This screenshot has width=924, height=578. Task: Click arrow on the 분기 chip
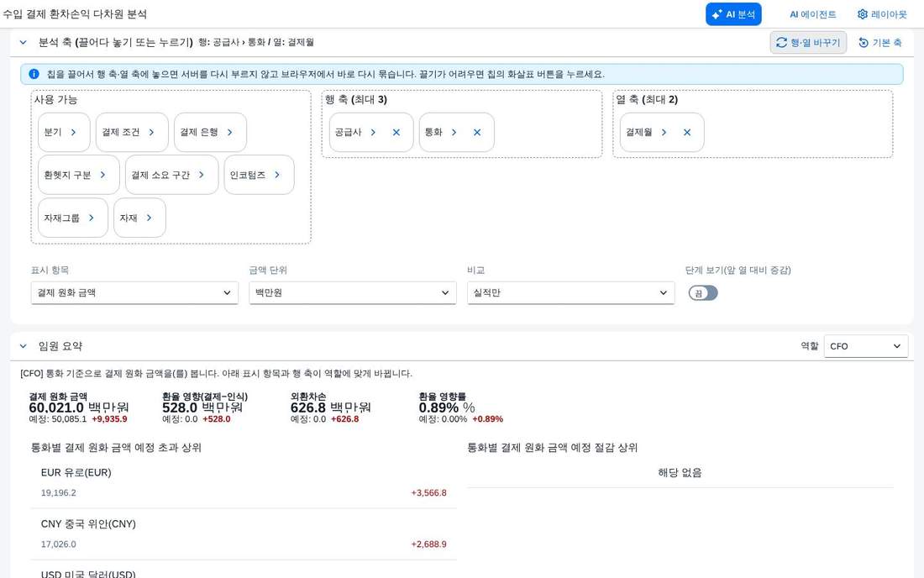click(x=73, y=133)
